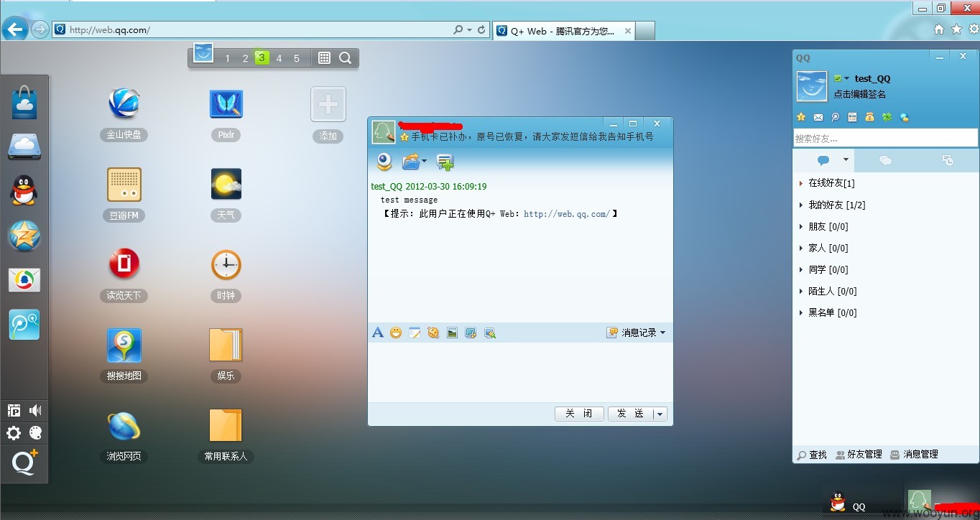Open the blue pin app below the mail icon
Image resolution: width=980 pixels, height=520 pixels.
tap(24, 325)
